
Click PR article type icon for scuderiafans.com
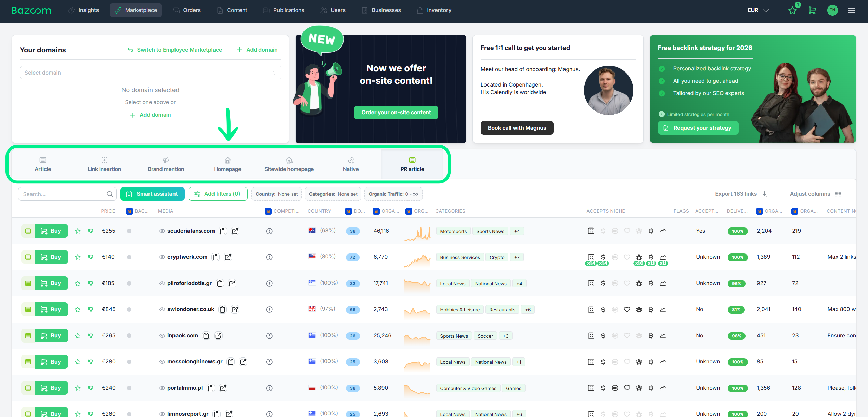tap(28, 231)
